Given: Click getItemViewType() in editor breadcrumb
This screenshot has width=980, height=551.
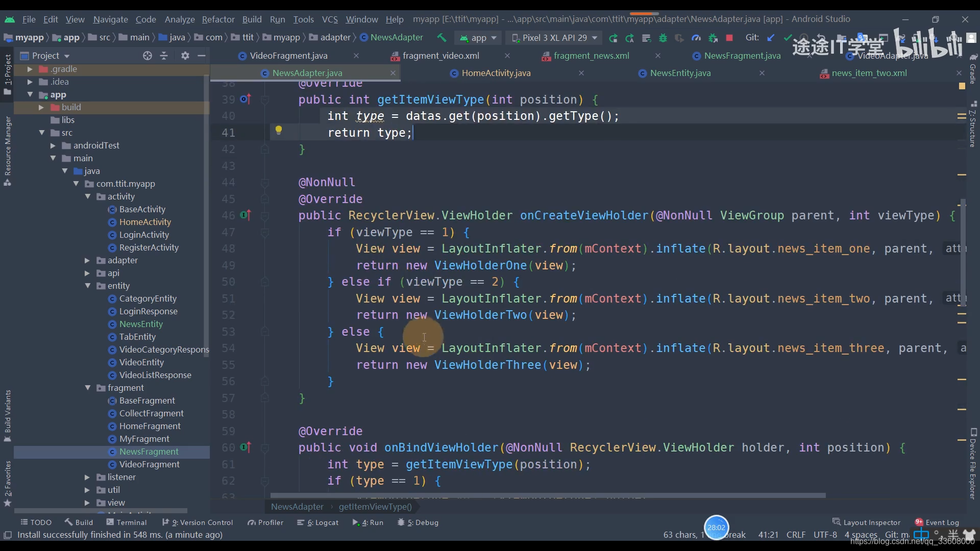Looking at the screenshot, I should pos(375,507).
